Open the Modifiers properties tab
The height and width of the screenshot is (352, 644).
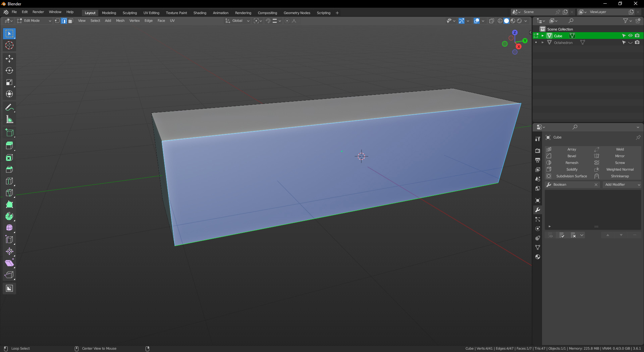click(538, 210)
